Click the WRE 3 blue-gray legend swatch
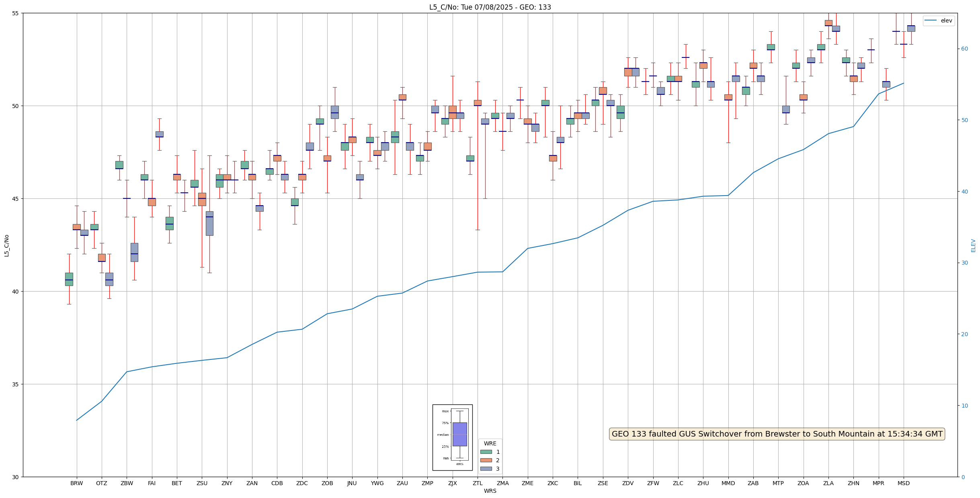This screenshot has height=498, width=980. 486,469
